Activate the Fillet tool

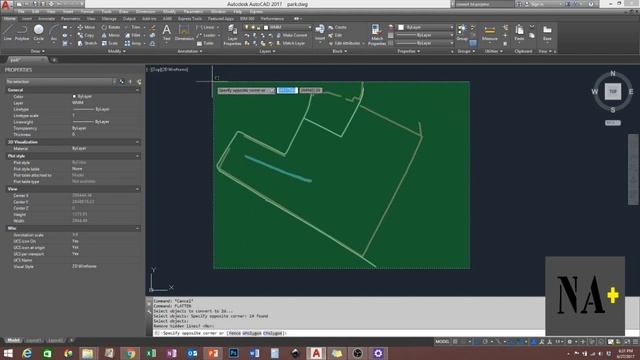click(132, 35)
